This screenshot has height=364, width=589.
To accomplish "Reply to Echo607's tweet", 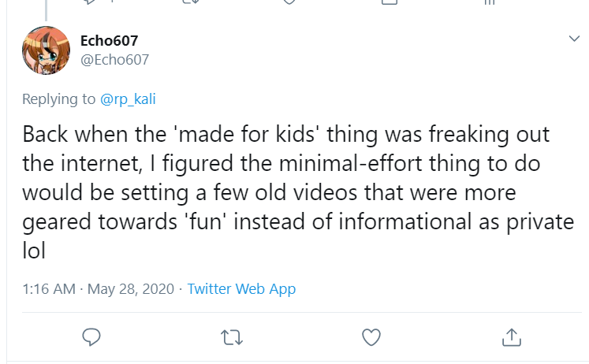I will [91, 337].
